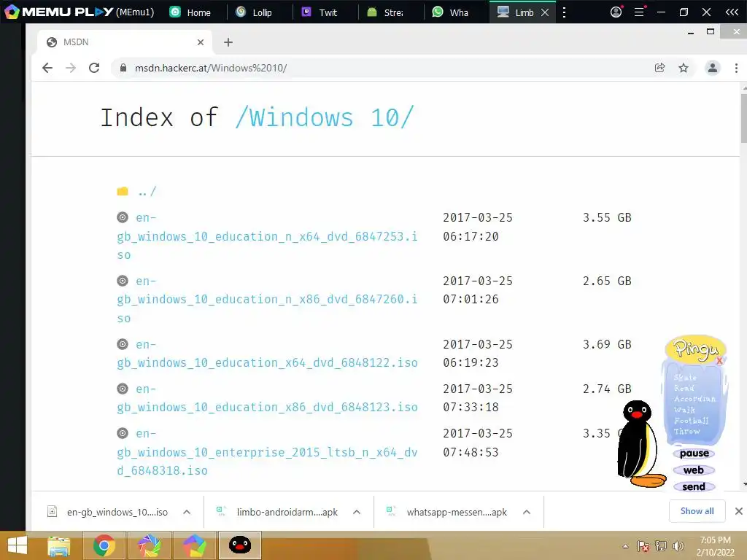Click disc icon beside education_n_x86 file
The height and width of the screenshot is (560, 747).
[x=123, y=281]
